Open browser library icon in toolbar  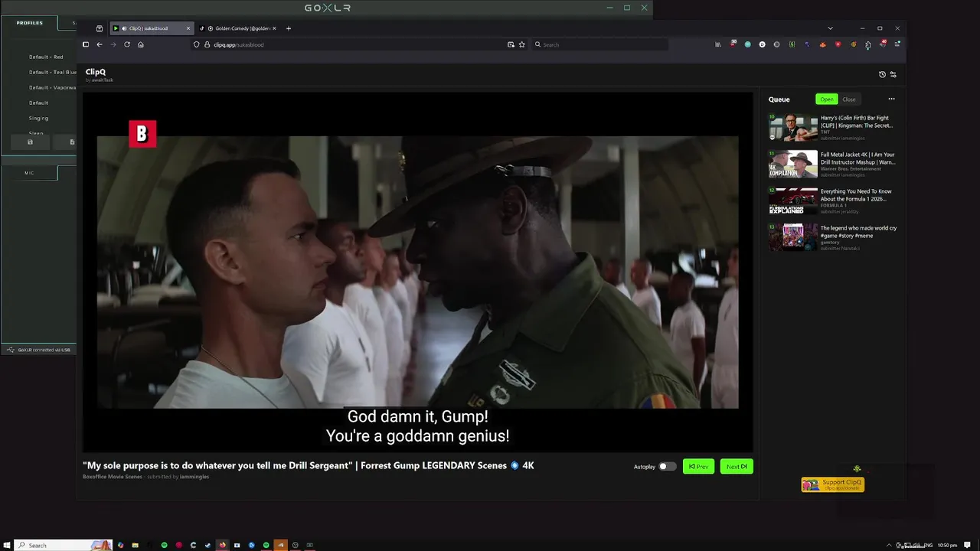(x=717, y=44)
